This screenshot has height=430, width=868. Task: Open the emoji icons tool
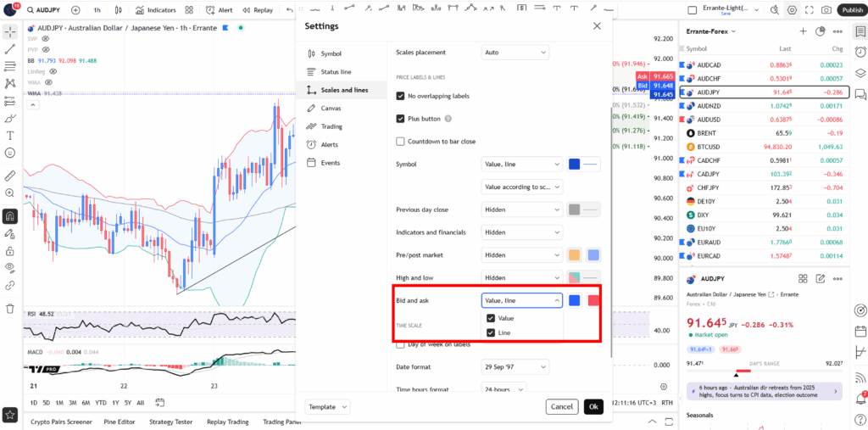coord(9,153)
